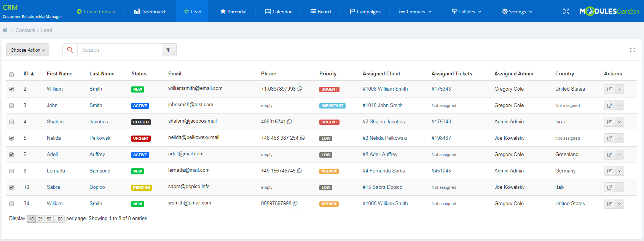The height and width of the screenshot is (241, 644).
Task: Click IMPORTANT priority badge for John Smith
Action: point(332,106)
